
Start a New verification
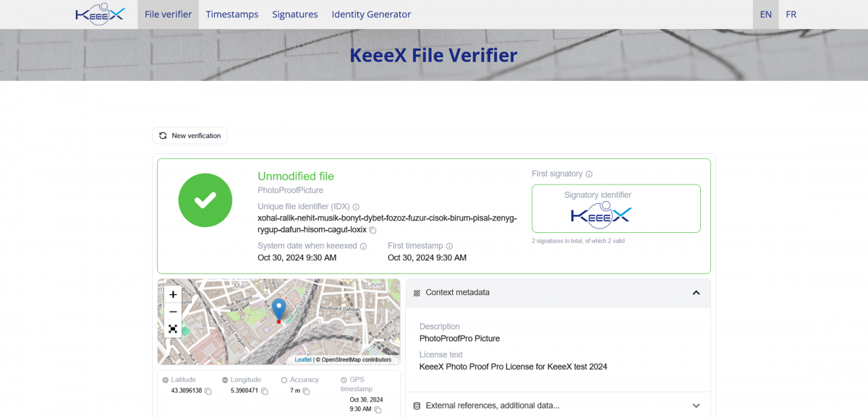[x=190, y=136]
